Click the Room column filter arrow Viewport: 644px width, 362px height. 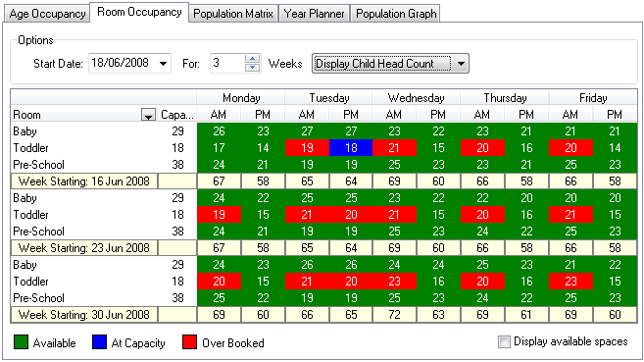click(x=148, y=115)
